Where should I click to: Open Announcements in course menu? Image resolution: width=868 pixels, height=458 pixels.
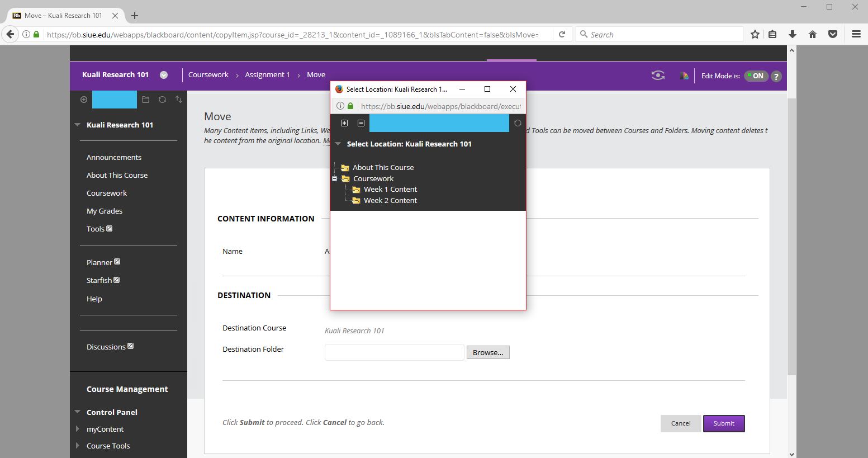coord(114,158)
